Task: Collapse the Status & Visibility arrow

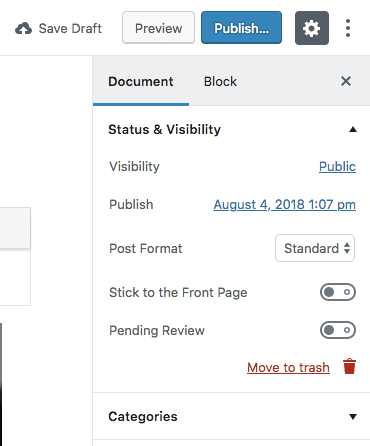Action: 353,130
